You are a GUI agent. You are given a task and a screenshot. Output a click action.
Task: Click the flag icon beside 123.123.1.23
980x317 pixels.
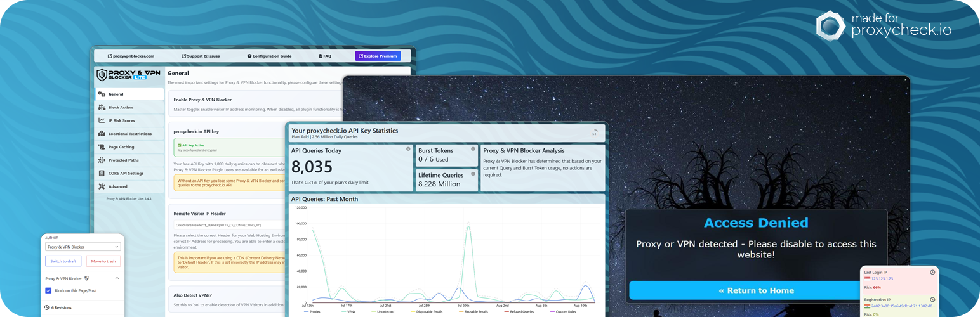click(867, 278)
